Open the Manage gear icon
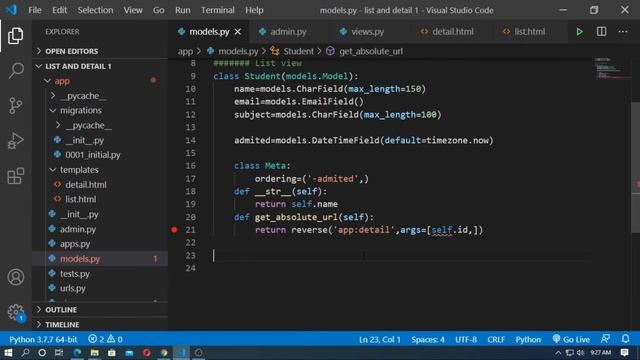640x360 pixels. click(16, 312)
